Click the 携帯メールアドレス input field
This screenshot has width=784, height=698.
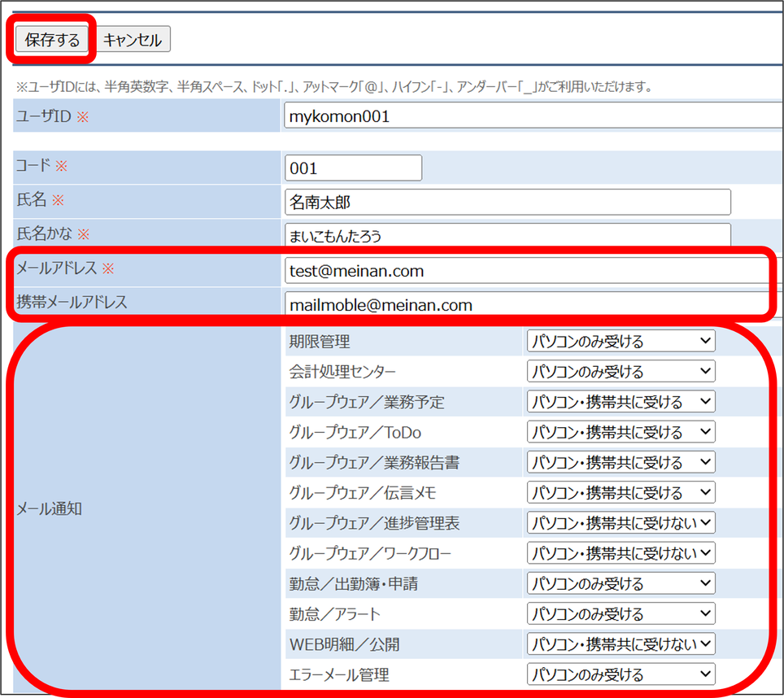(529, 305)
